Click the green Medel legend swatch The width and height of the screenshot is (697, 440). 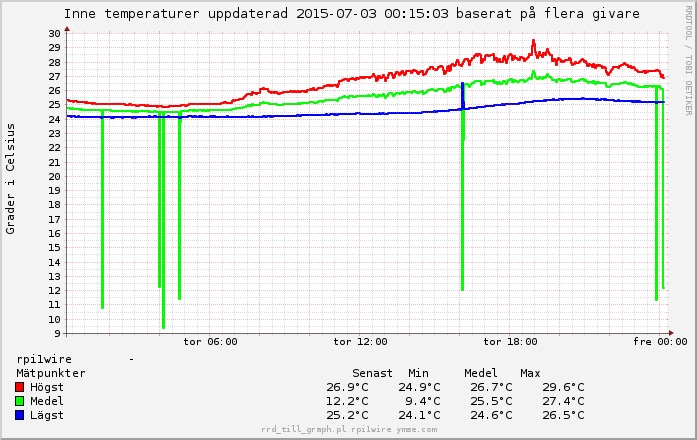(21, 401)
